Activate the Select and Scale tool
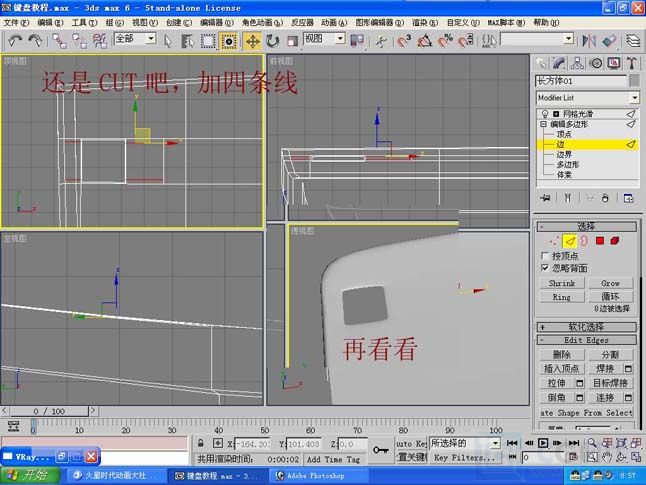The width and height of the screenshot is (646, 485). coord(292,41)
